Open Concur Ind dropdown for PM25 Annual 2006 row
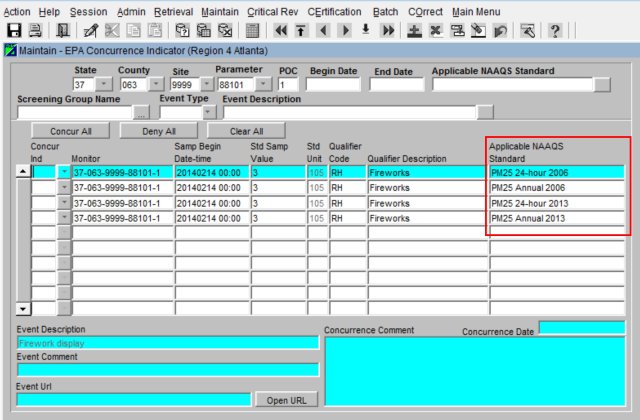Image resolution: width=640 pixels, height=420 pixels. pyautogui.click(x=64, y=187)
